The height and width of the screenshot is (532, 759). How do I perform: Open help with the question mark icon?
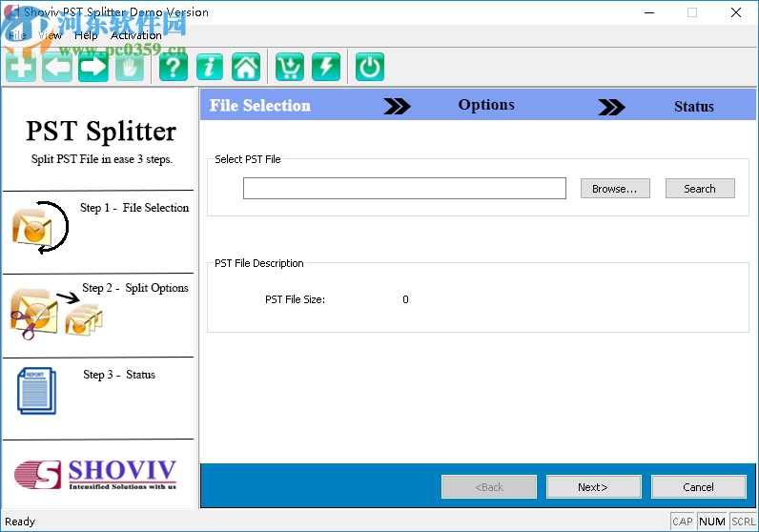coord(174,67)
